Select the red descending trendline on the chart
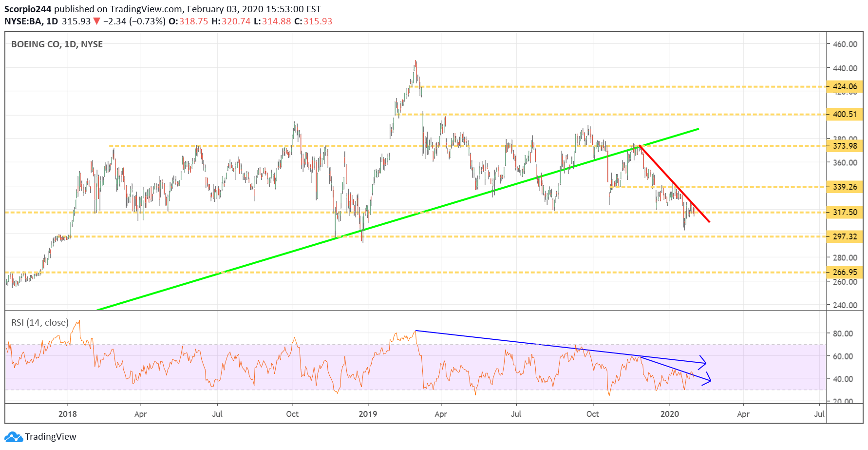 click(x=674, y=184)
